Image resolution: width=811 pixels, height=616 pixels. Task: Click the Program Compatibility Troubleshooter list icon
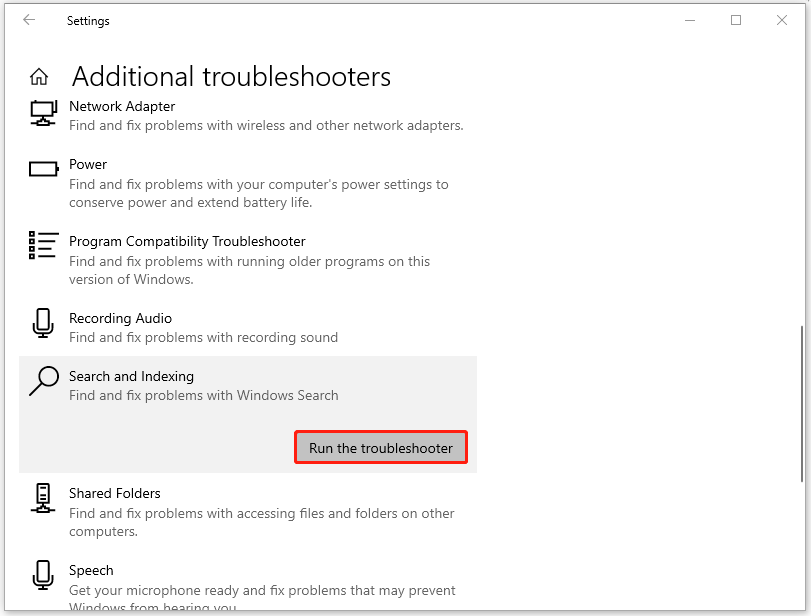click(x=43, y=248)
